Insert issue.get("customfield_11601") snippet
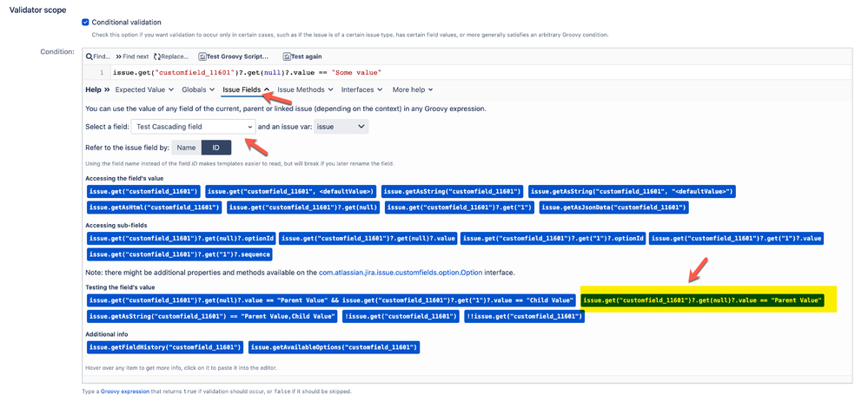The height and width of the screenshot is (395, 868). click(x=144, y=191)
